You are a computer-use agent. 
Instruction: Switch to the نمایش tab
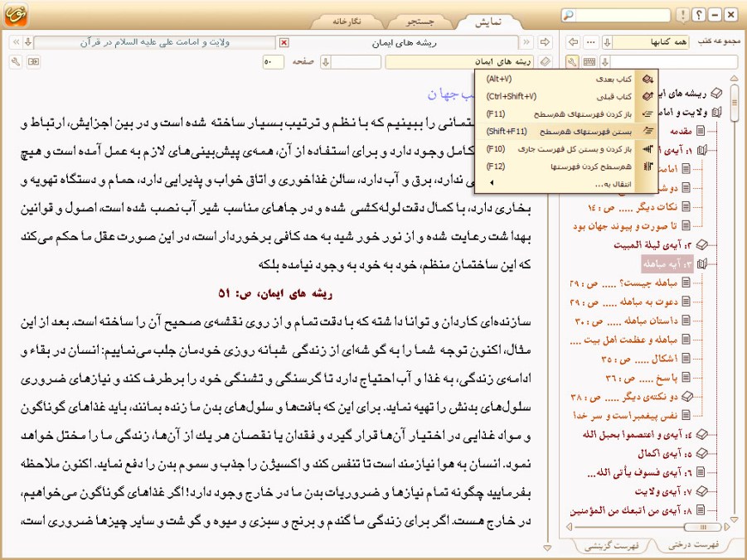tap(487, 22)
